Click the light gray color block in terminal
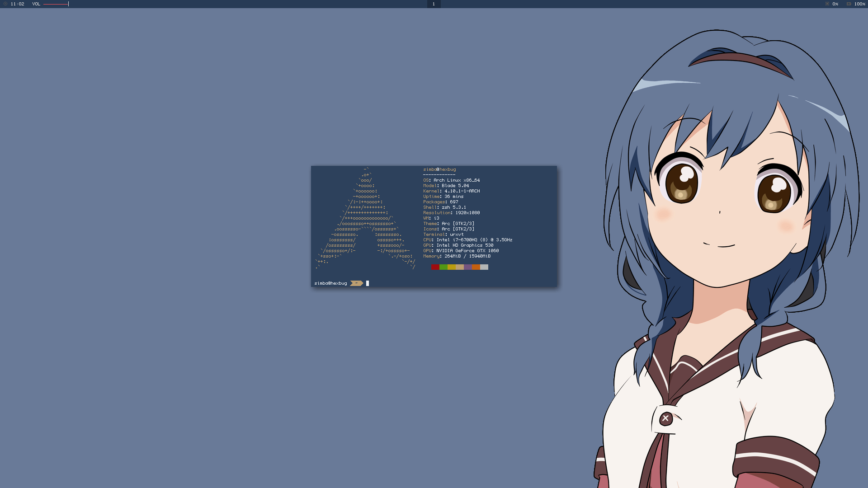The image size is (868, 488). point(484,267)
